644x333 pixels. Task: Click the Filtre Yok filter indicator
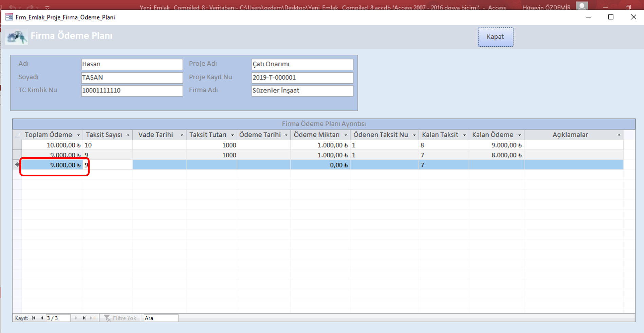pyautogui.click(x=121, y=318)
